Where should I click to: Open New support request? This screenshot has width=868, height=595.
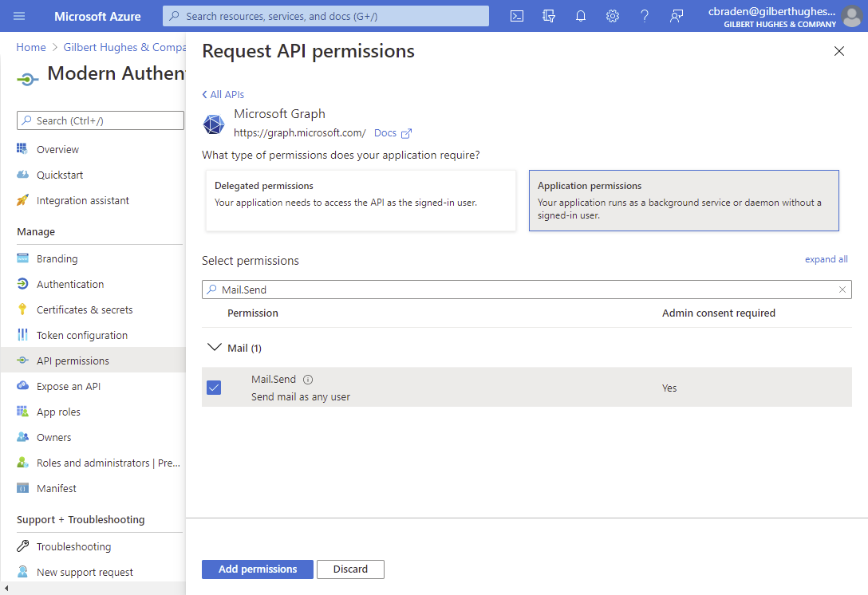85,573
